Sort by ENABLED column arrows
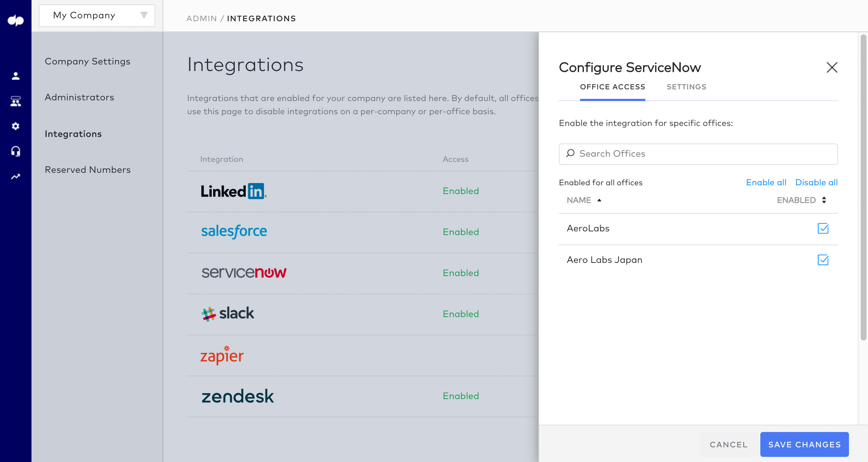 click(x=824, y=200)
